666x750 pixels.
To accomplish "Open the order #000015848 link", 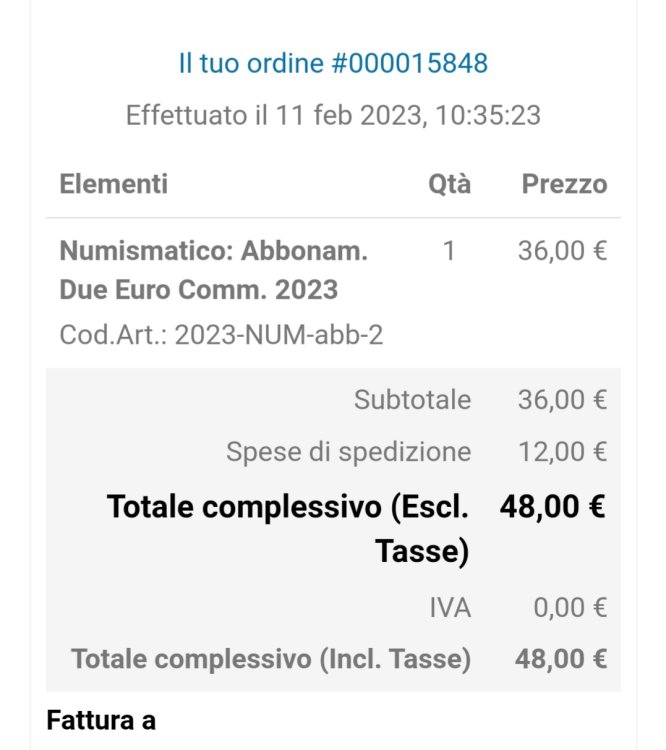I will click(x=333, y=64).
